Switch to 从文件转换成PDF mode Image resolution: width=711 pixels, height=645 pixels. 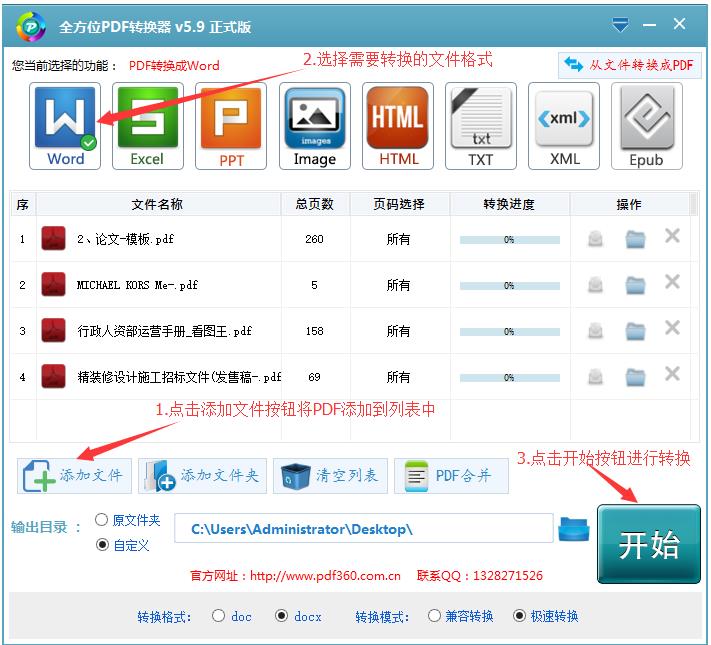[x=630, y=65]
